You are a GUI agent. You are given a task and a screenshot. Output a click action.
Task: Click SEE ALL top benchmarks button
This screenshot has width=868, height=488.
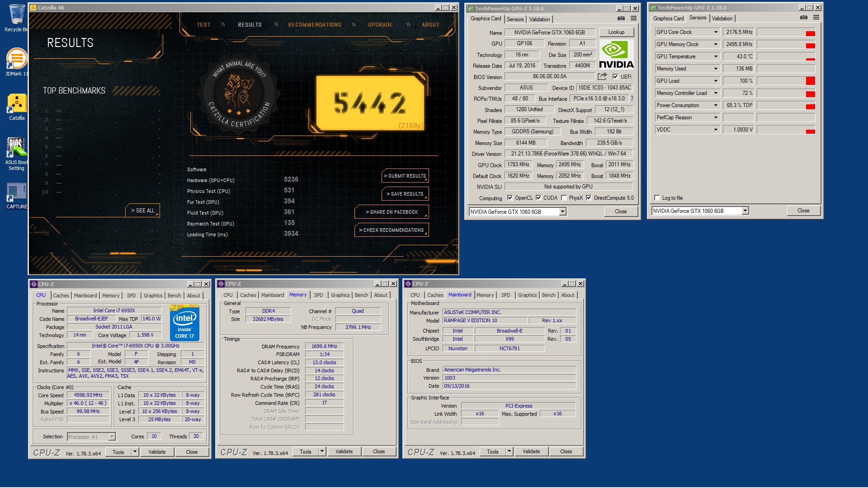tap(143, 211)
